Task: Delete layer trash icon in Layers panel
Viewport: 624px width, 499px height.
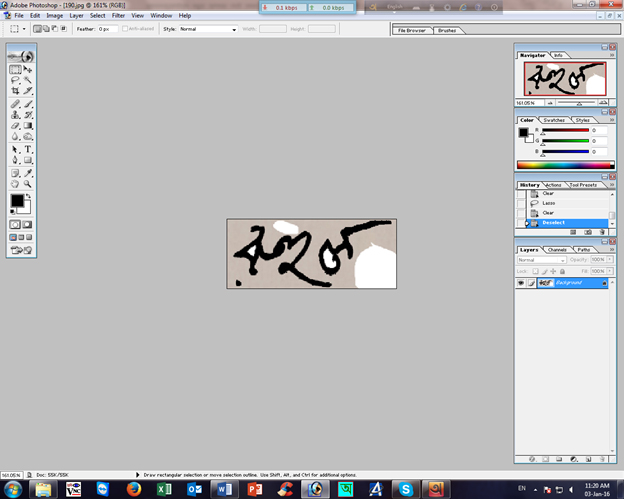Action: pyautogui.click(x=602, y=459)
